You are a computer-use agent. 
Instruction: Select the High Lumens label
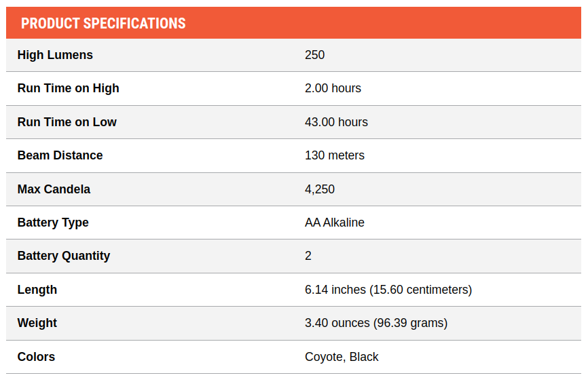[55, 55]
